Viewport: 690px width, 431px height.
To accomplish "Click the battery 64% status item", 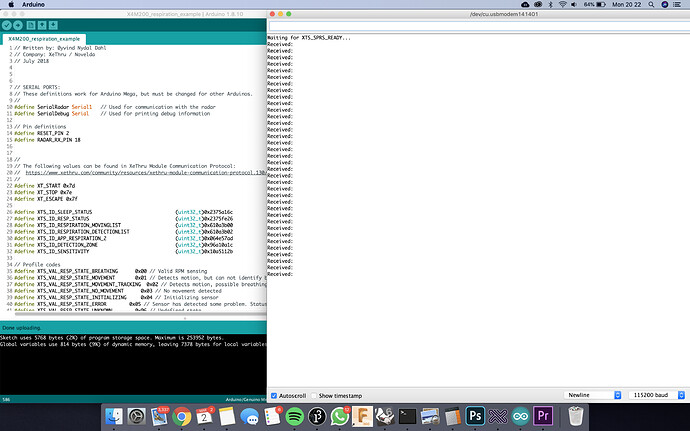I will [x=595, y=4].
